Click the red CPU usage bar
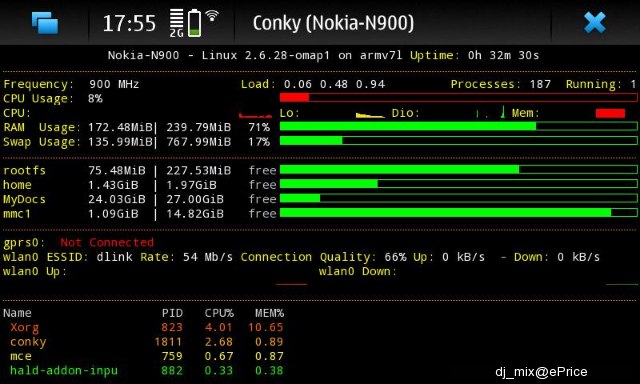The width and height of the screenshot is (640, 384). tap(458, 98)
